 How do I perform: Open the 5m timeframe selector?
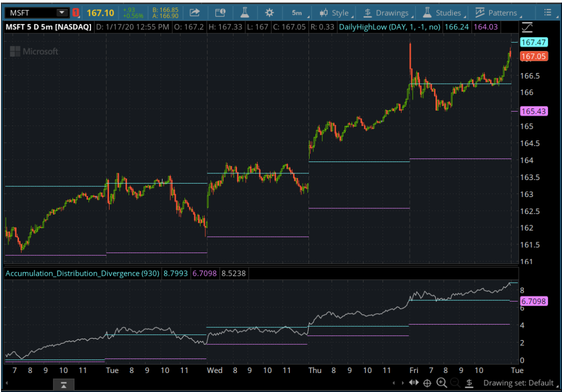pos(297,12)
